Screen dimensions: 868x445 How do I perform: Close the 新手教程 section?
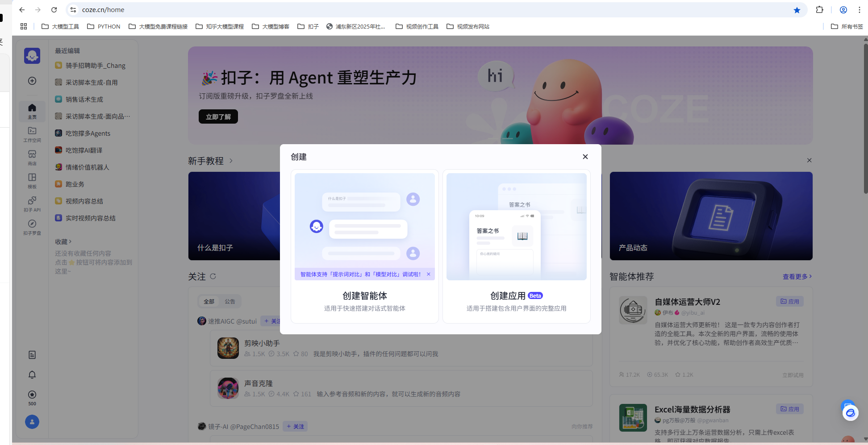pyautogui.click(x=810, y=160)
